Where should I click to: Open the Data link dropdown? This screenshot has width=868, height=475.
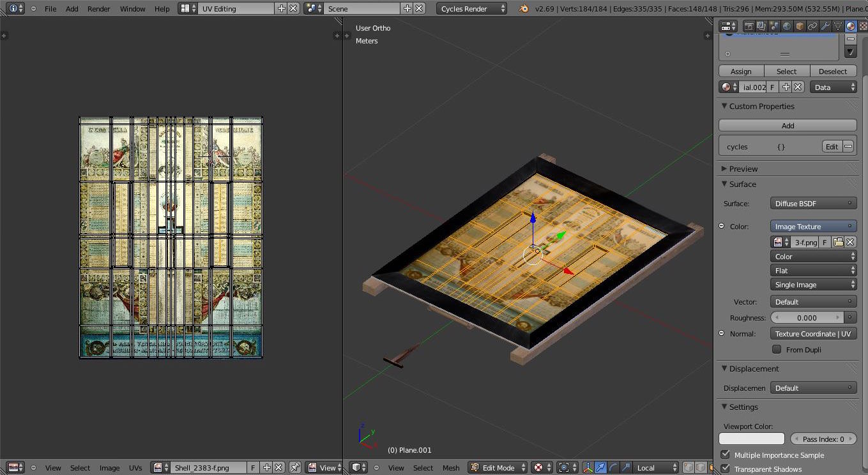point(834,87)
